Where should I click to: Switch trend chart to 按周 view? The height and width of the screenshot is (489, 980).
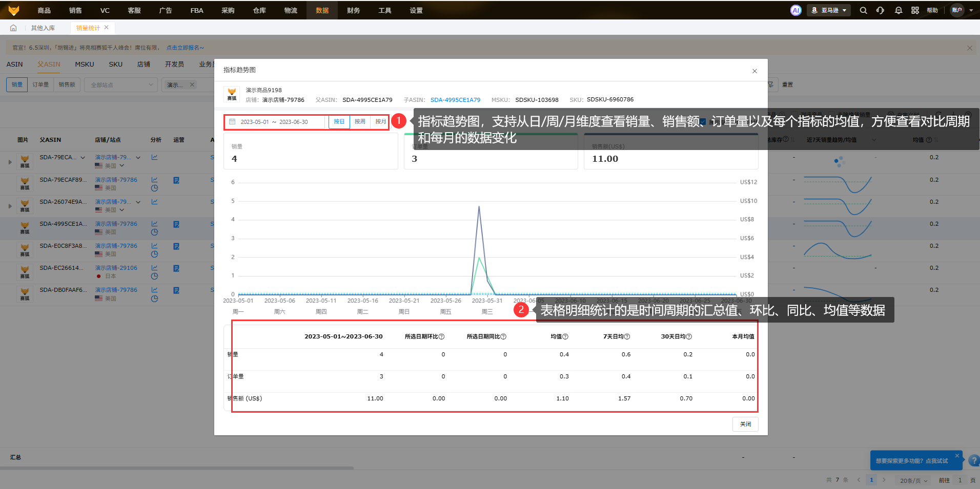[x=360, y=122]
